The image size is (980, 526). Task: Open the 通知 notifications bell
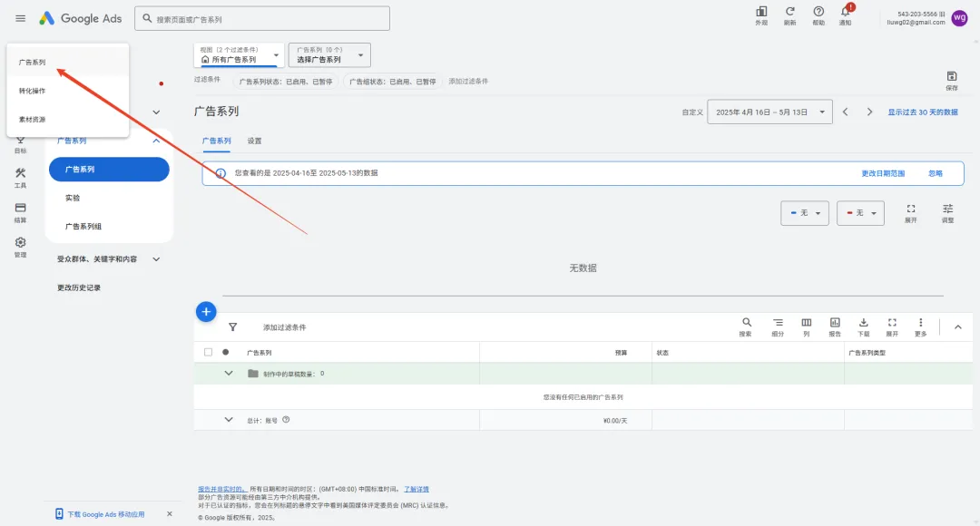click(845, 15)
